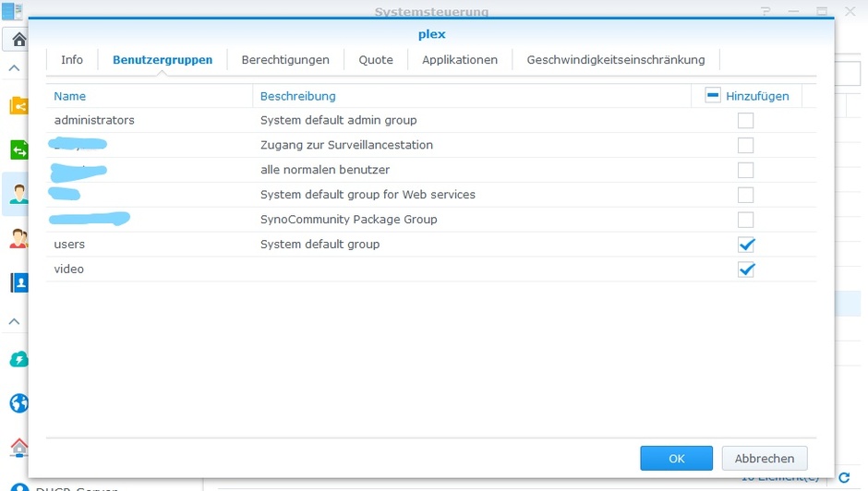Collapse the lower sidebar section chevron
868x491 pixels.
pyautogui.click(x=15, y=321)
